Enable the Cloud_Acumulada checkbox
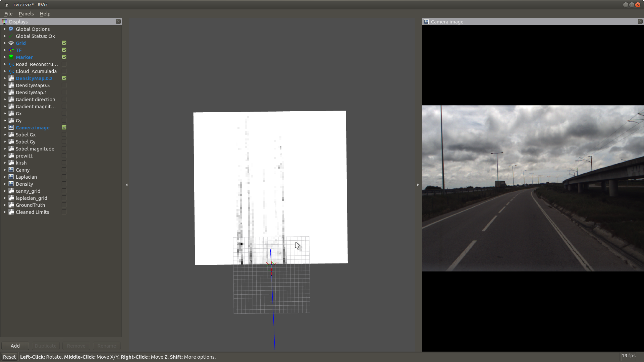The height and width of the screenshot is (362, 644). (64, 71)
